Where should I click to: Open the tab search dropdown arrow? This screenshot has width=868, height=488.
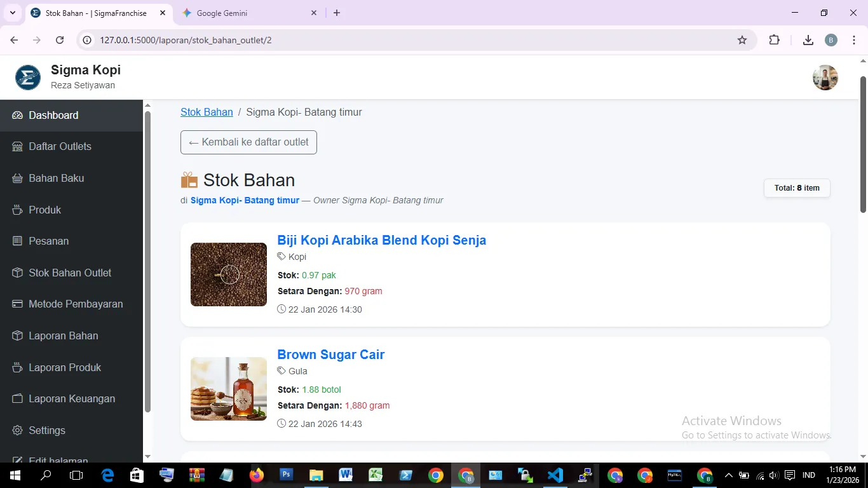[x=12, y=13]
